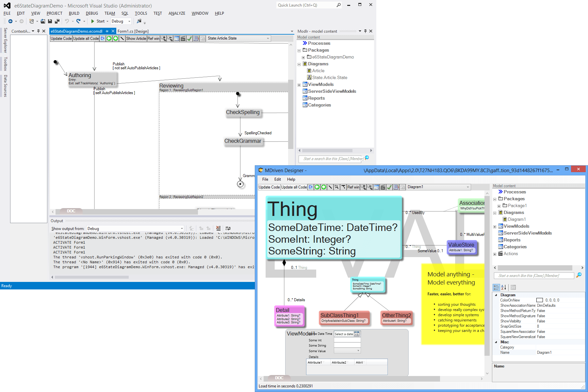
Task: Click the ColorOnNew color swatch
Action: point(539,300)
